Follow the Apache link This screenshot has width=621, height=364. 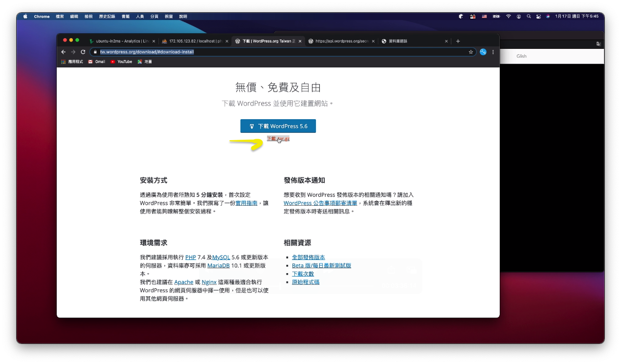point(184,282)
